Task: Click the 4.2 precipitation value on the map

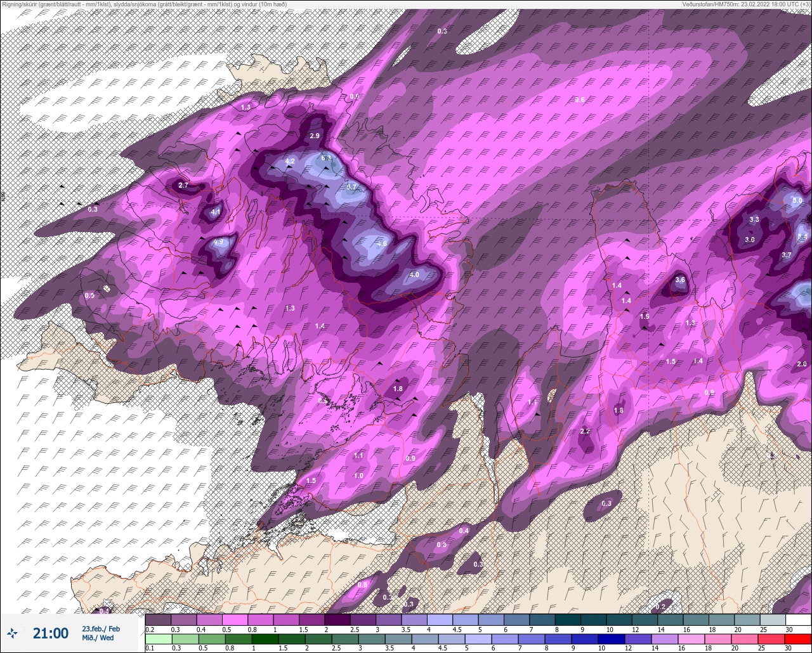Action: (290, 162)
